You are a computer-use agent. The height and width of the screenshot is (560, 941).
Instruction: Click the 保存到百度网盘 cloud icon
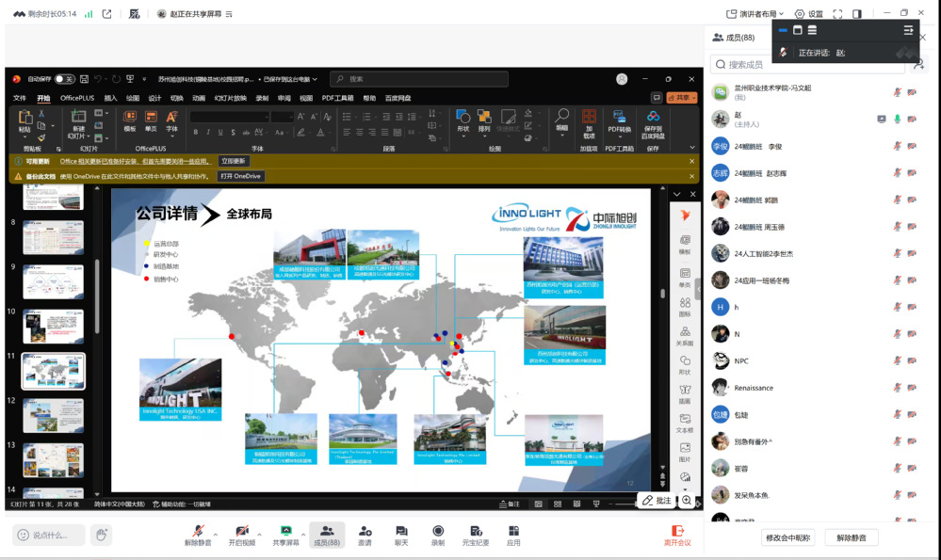pyautogui.click(x=653, y=116)
